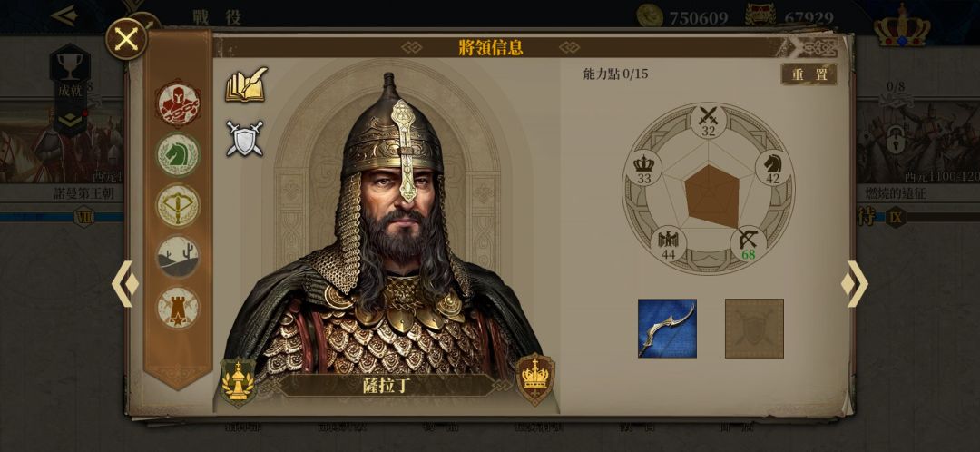The width and height of the screenshot is (980, 452).
Task: Close the 將領信息 general info panel
Action: pos(126,39)
